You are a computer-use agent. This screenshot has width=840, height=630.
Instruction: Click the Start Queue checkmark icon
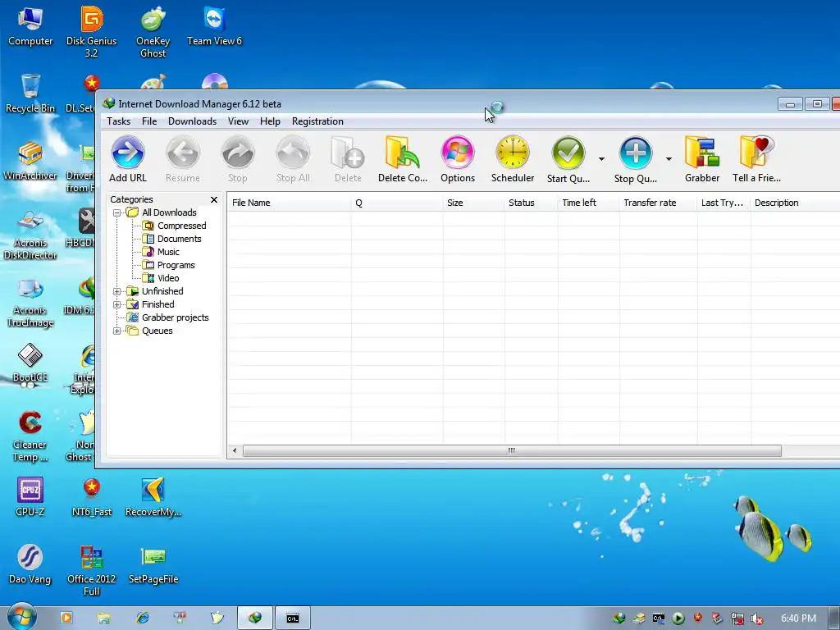[x=568, y=158]
